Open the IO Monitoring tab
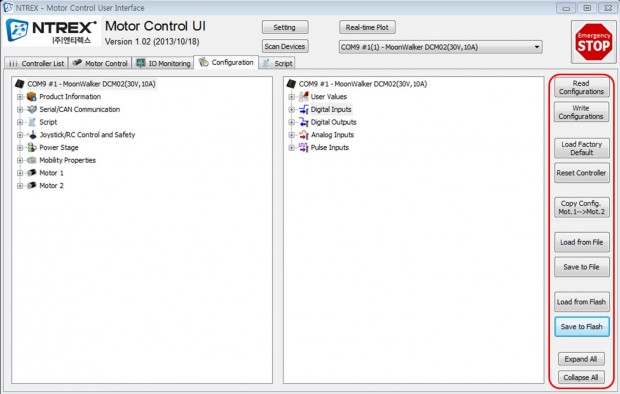This screenshot has height=394, width=620. (163, 63)
